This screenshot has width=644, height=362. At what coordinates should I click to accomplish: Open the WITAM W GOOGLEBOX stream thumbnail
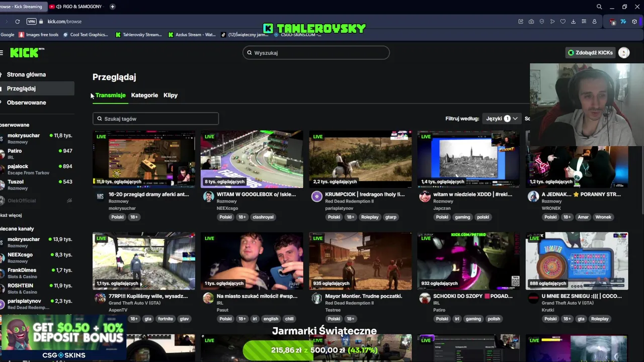[x=252, y=159]
